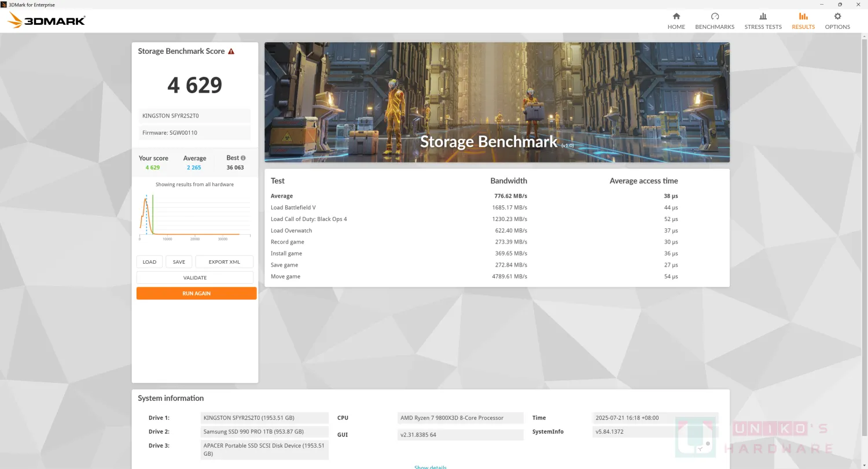Click RUN AGAIN to rerun benchmark

coord(196,293)
